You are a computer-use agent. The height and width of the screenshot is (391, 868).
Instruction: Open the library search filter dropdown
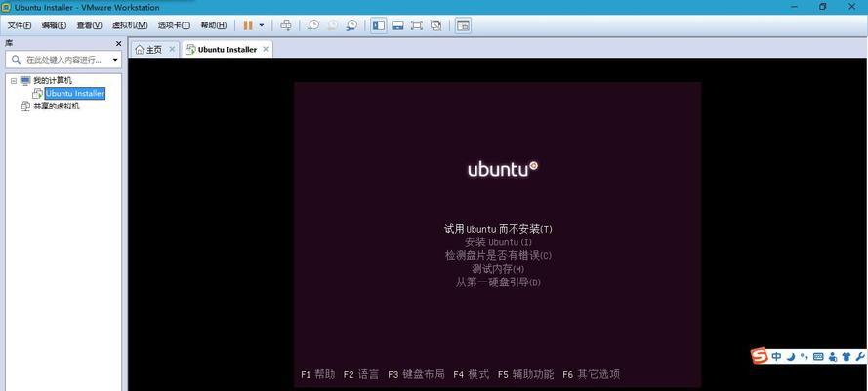click(115, 60)
